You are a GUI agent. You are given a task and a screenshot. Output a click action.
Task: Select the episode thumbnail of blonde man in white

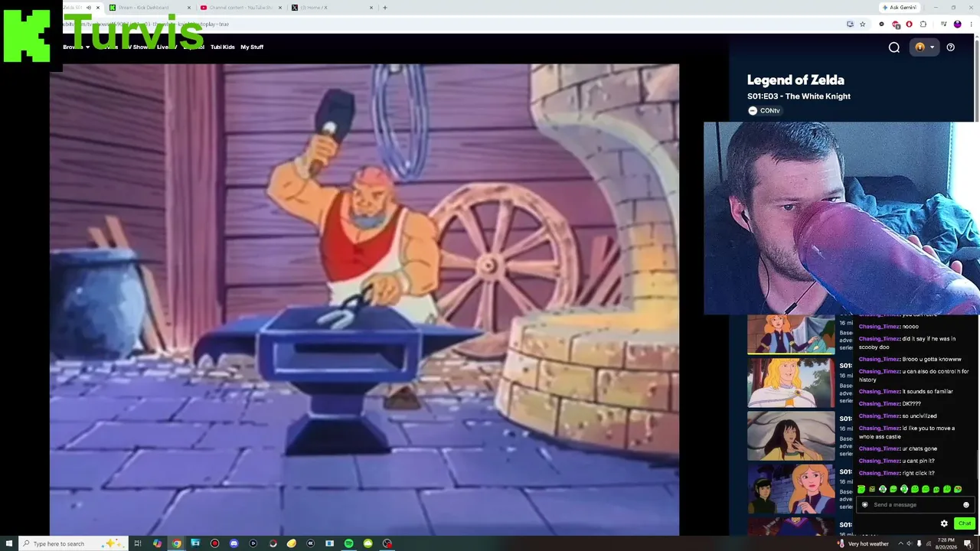point(791,383)
